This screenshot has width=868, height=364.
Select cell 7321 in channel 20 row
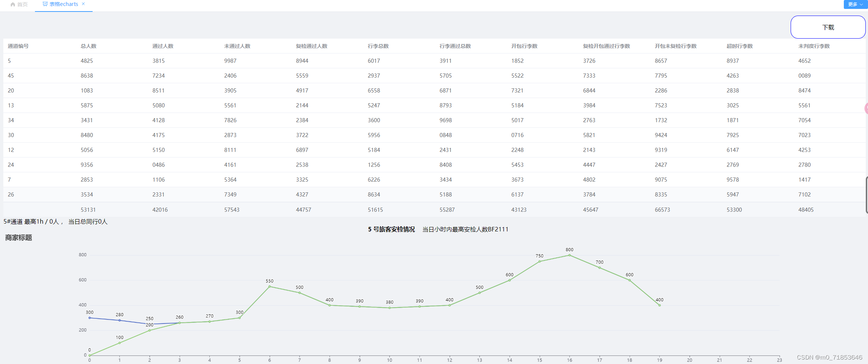(517, 91)
